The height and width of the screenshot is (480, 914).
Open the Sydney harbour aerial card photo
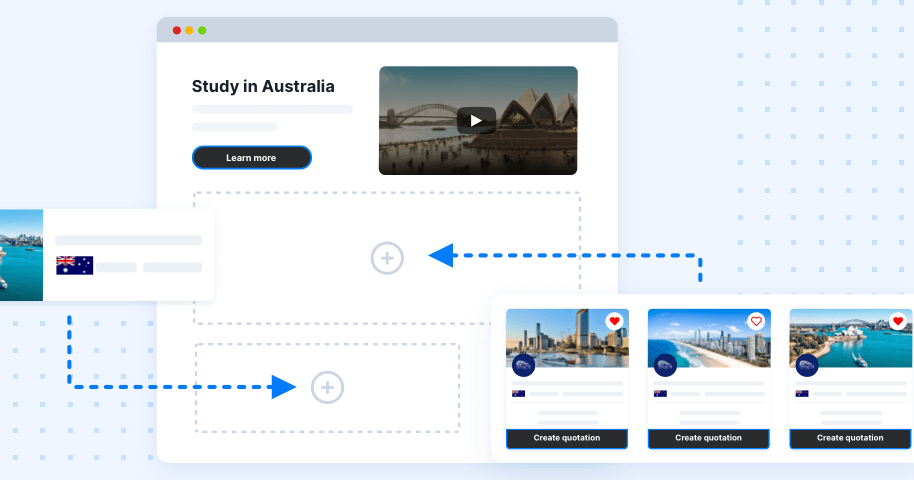850,338
